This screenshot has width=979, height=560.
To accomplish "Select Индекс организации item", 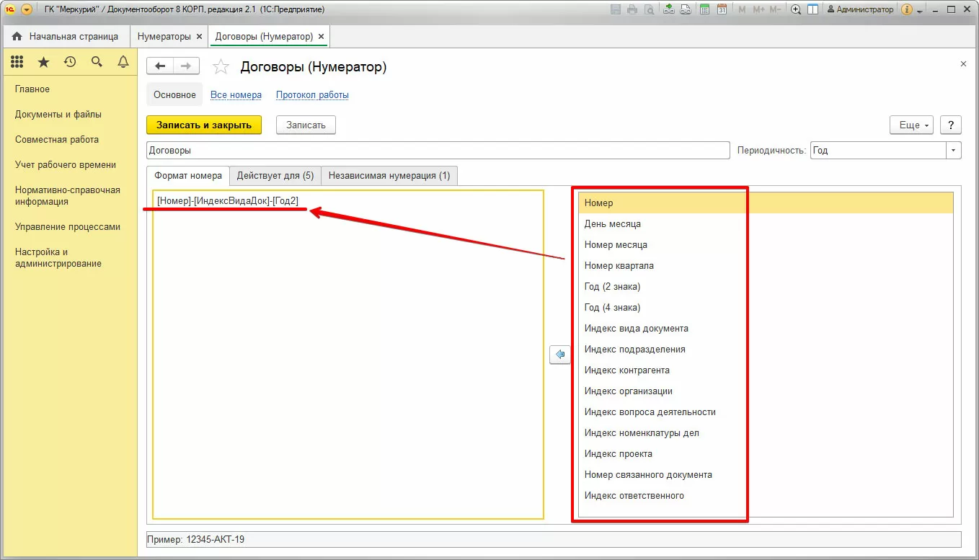I will tap(766, 391).
